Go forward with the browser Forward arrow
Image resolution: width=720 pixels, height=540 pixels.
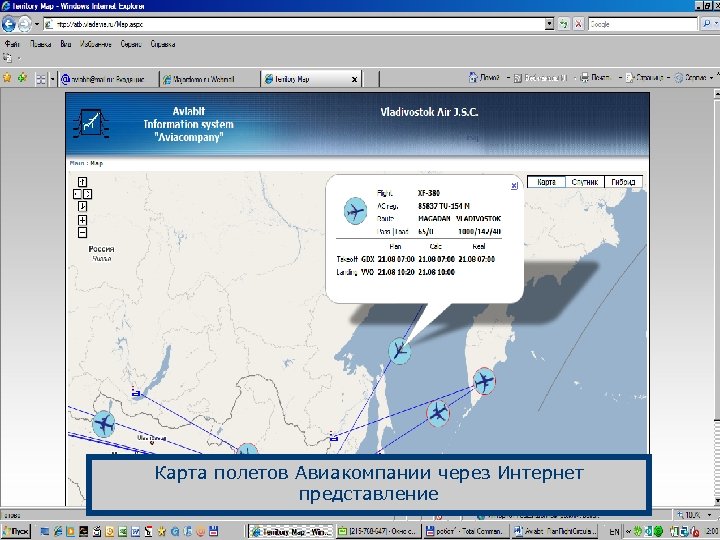click(x=24, y=24)
